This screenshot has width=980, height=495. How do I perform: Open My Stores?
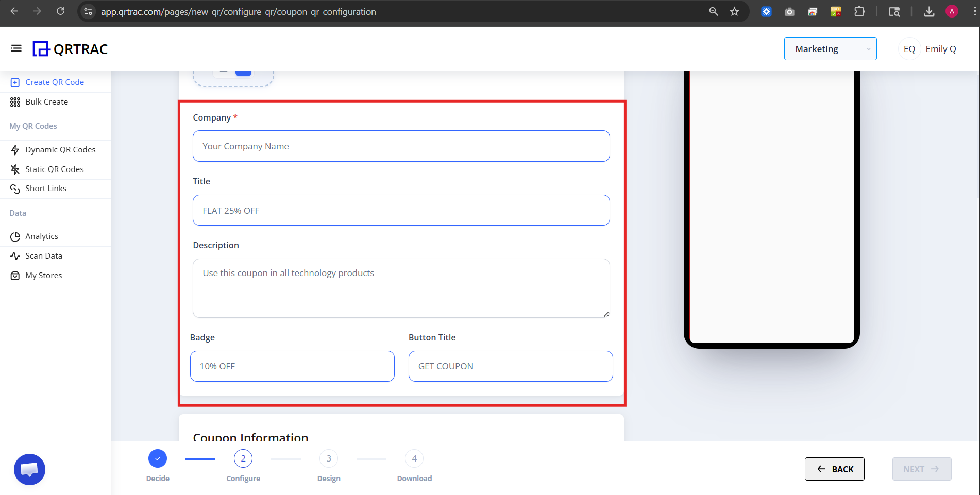coord(43,275)
